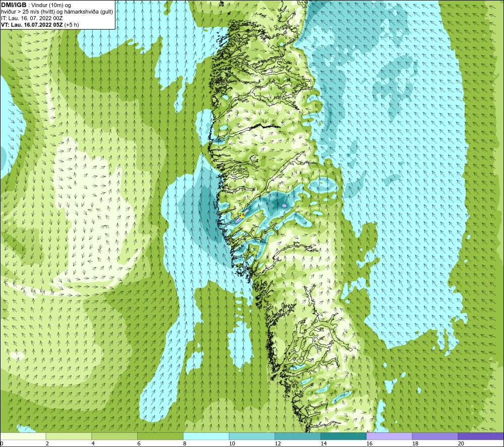Click the "(+5 h)" forecast offset text
The height and width of the screenshot is (447, 504).
tap(72, 25)
